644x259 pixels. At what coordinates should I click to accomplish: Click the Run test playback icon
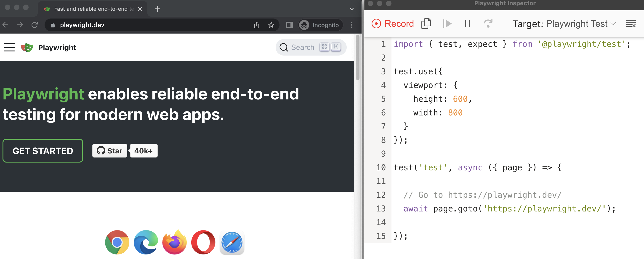coord(448,24)
